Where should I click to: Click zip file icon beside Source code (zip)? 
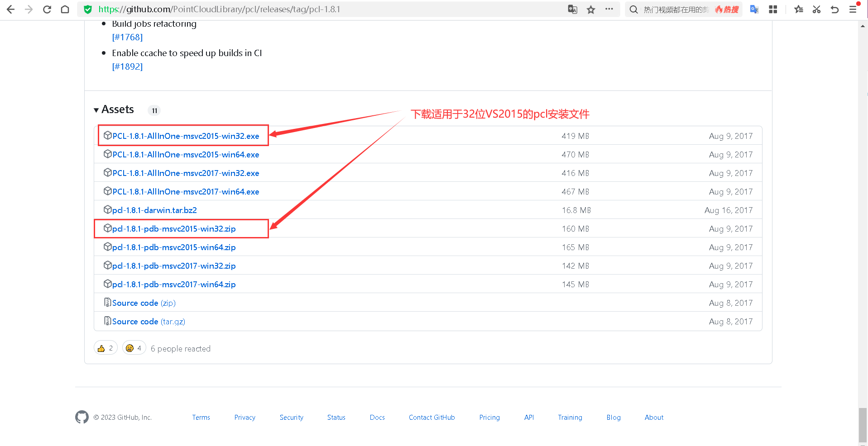(x=107, y=302)
